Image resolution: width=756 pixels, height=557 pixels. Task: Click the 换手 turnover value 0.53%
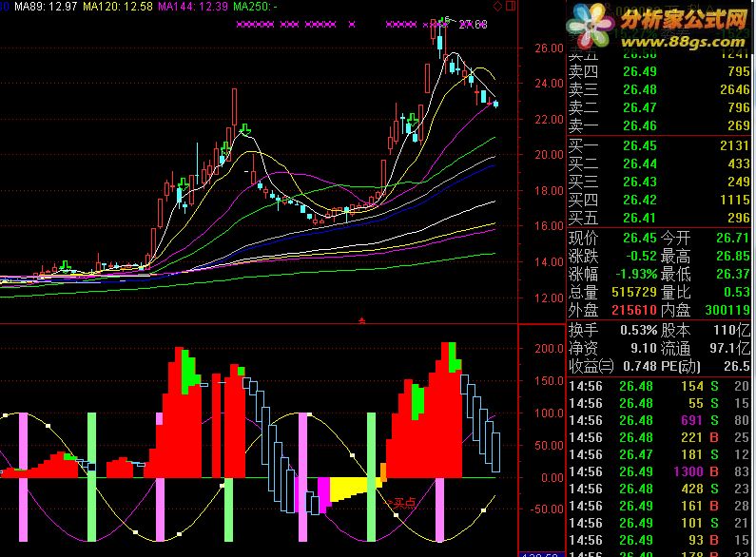pyautogui.click(x=638, y=331)
